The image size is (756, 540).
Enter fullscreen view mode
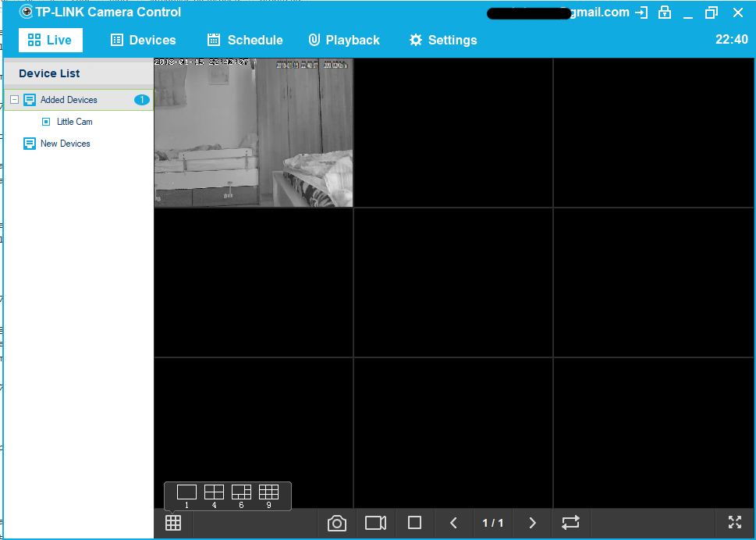pos(734,523)
